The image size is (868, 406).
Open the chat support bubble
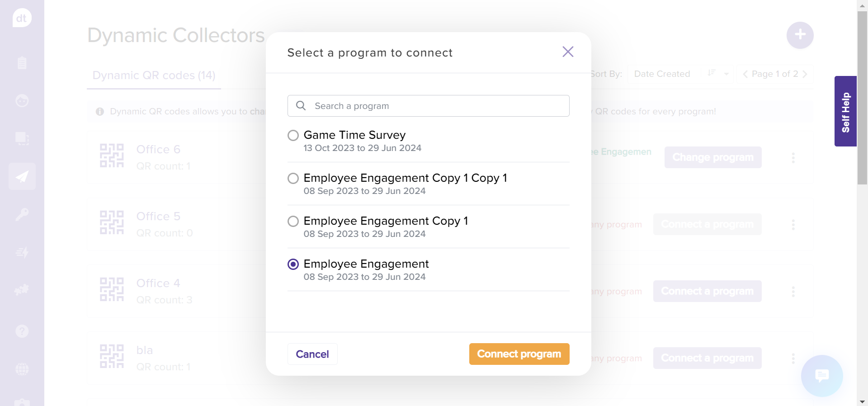point(821,376)
